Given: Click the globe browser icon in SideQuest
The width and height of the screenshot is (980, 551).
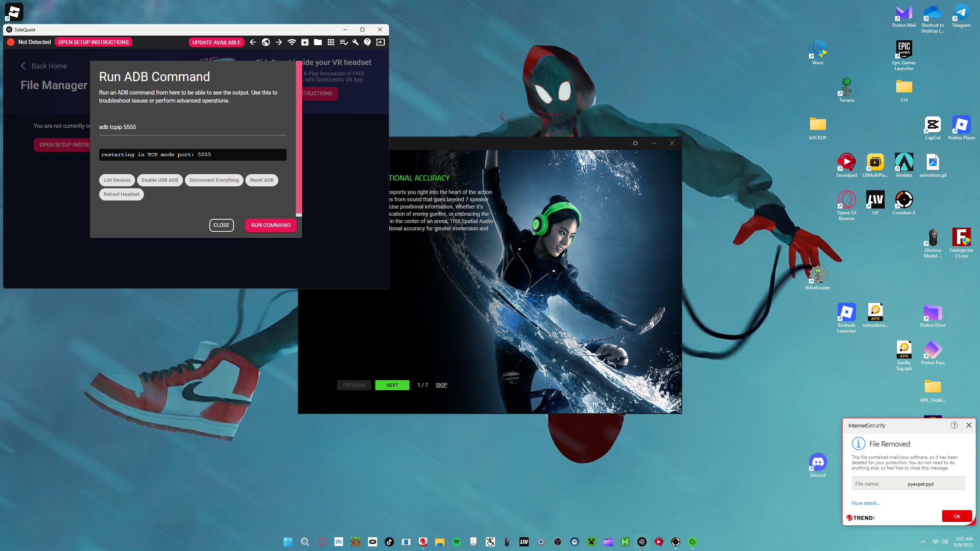Looking at the screenshot, I should coord(266,42).
